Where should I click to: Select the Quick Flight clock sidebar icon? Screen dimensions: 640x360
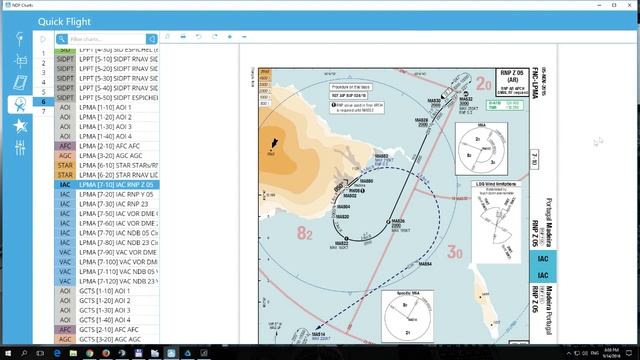[x=20, y=104]
